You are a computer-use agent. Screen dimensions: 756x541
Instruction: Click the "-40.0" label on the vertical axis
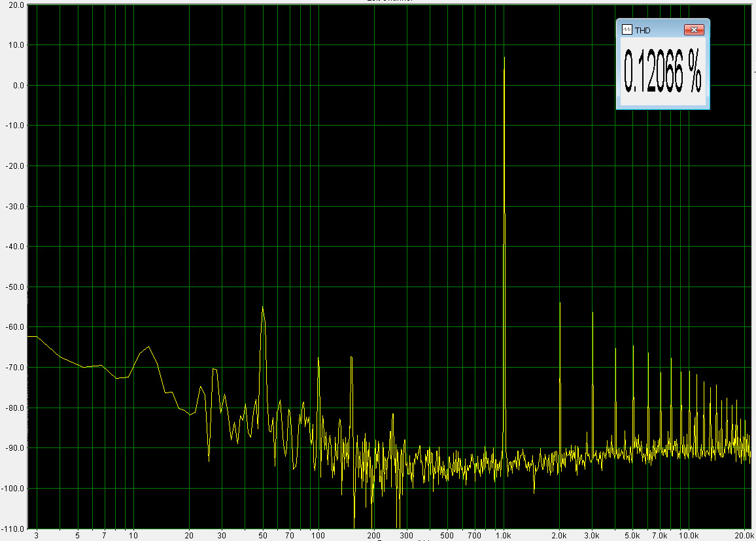coord(15,247)
